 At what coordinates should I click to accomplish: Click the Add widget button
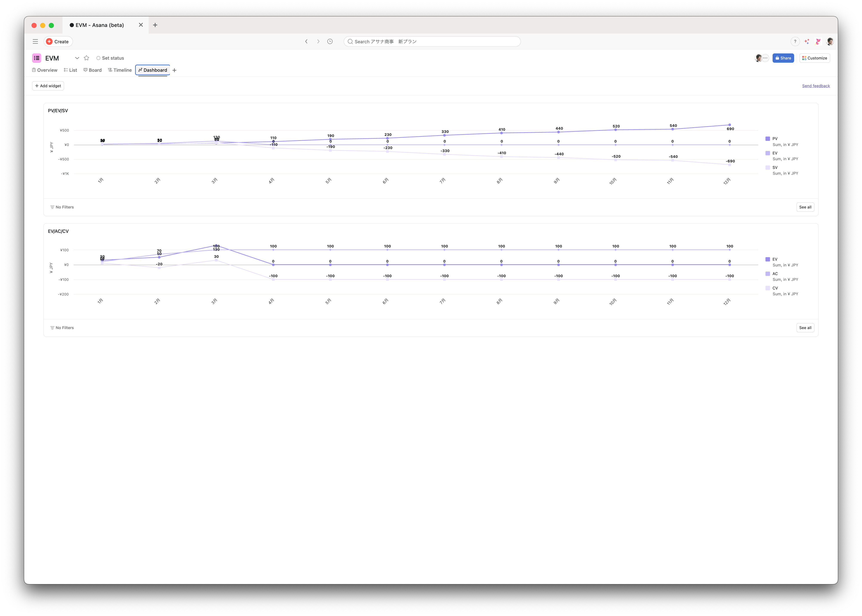point(48,86)
